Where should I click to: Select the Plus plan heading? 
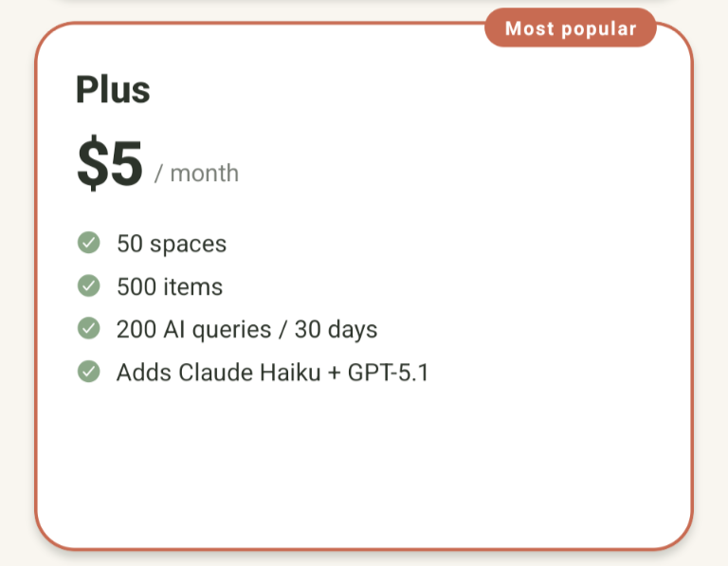pos(113,90)
